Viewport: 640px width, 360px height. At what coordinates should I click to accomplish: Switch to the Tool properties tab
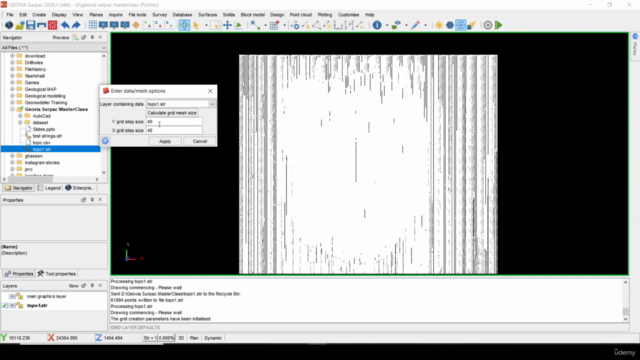[x=57, y=274]
